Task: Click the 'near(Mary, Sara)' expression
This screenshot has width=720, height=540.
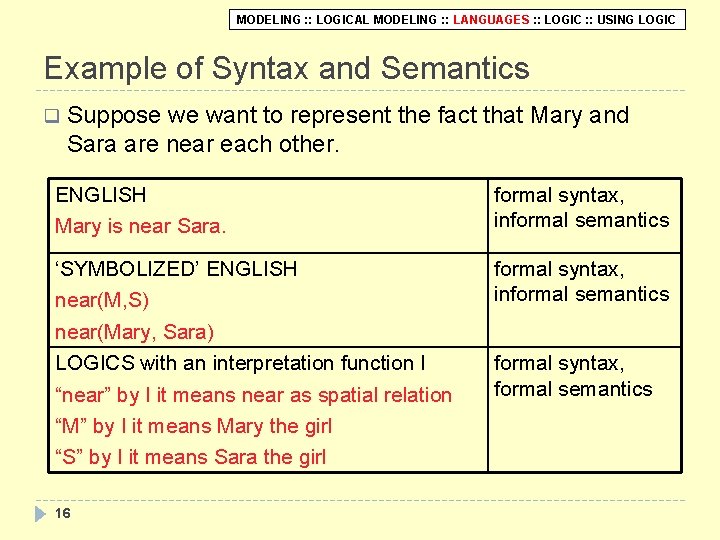Action: (x=135, y=332)
